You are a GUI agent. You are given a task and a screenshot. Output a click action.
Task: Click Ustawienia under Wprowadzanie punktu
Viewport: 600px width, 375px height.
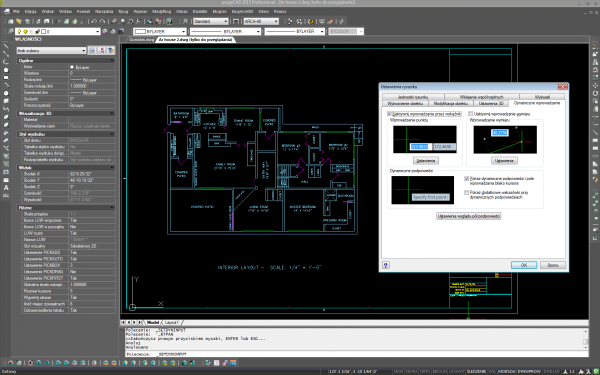click(426, 161)
